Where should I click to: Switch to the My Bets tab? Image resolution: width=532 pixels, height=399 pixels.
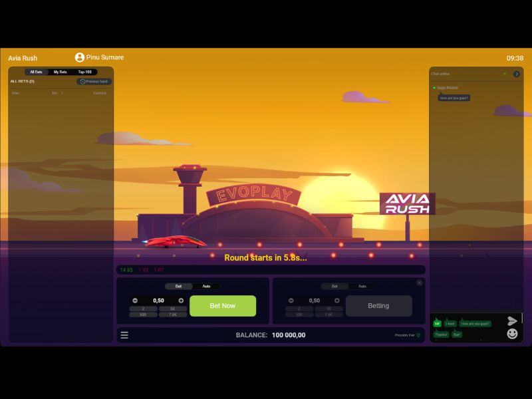(62, 71)
